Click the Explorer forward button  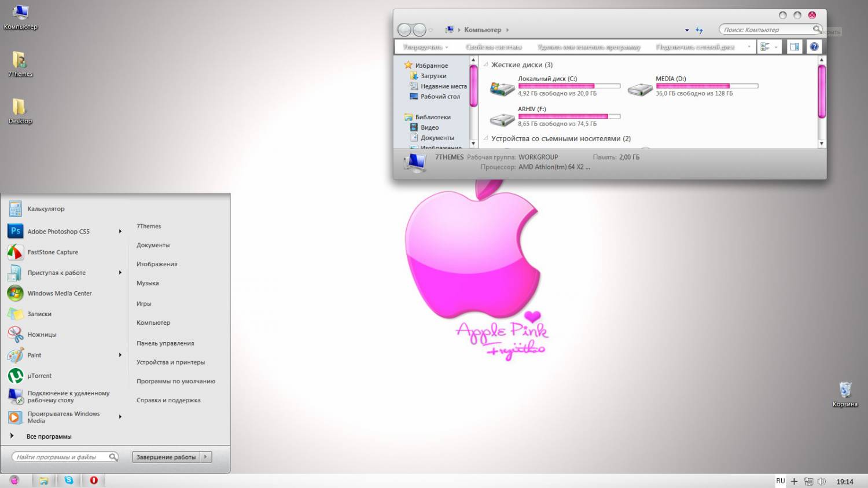click(420, 30)
